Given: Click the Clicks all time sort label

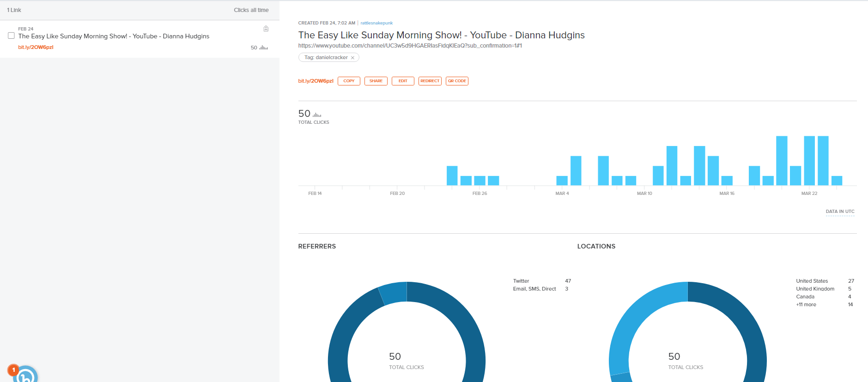Looking at the screenshot, I should tap(251, 10).
